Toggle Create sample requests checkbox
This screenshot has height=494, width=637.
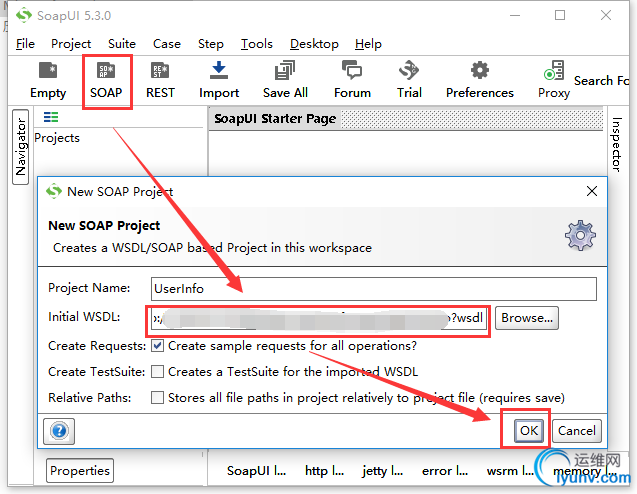click(x=158, y=346)
